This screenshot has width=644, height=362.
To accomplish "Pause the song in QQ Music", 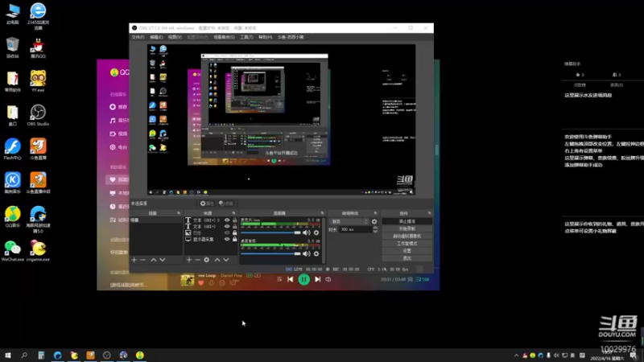I will [x=304, y=279].
